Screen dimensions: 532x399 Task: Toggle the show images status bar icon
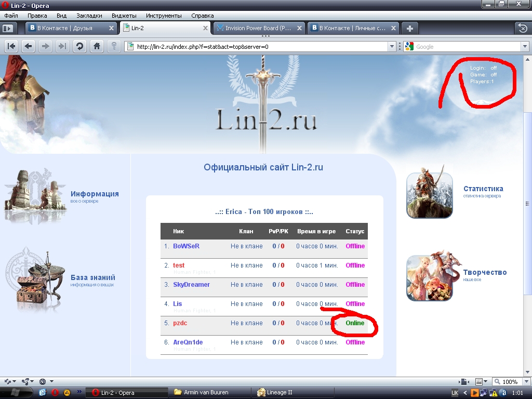[478, 382]
